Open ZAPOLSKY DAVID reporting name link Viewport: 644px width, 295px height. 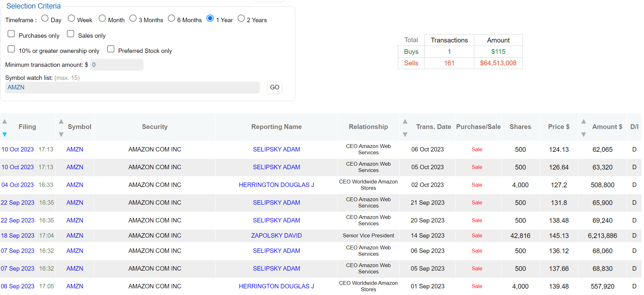coord(277,236)
